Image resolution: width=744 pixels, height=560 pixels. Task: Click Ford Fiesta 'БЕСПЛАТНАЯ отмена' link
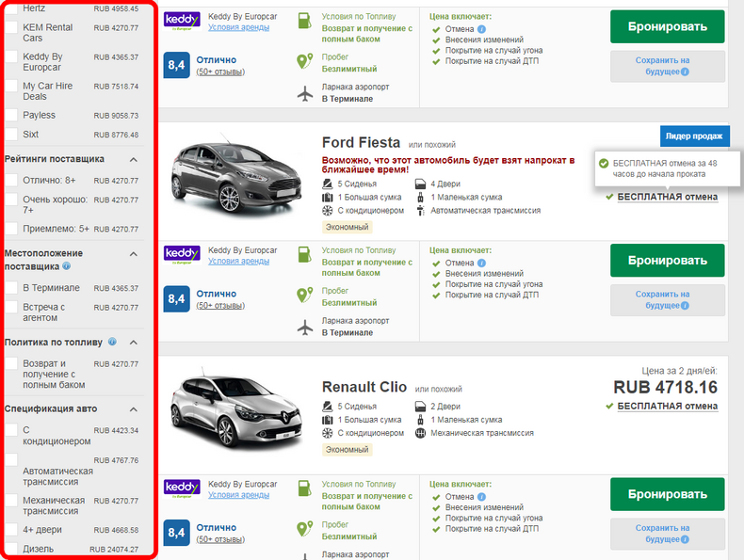pos(667,197)
